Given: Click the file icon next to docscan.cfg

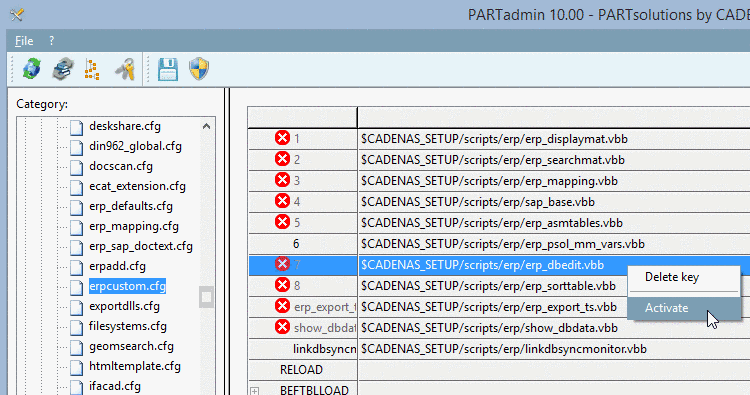Looking at the screenshot, I should pyautogui.click(x=77, y=167).
